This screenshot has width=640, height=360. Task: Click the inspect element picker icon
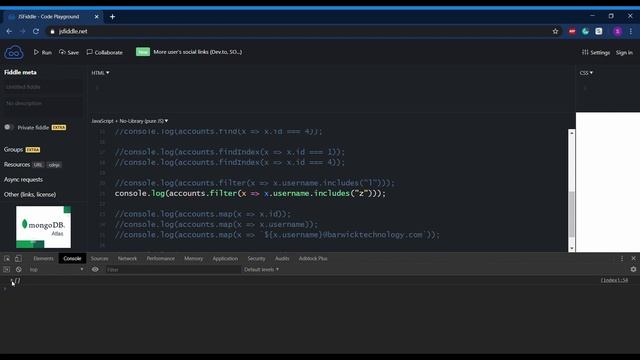[7, 258]
